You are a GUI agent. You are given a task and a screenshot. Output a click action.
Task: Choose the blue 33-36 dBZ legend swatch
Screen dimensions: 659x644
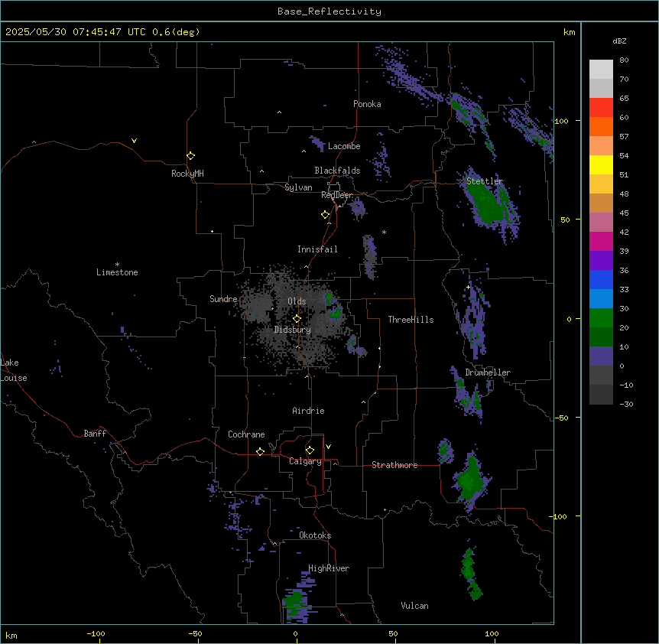601,279
